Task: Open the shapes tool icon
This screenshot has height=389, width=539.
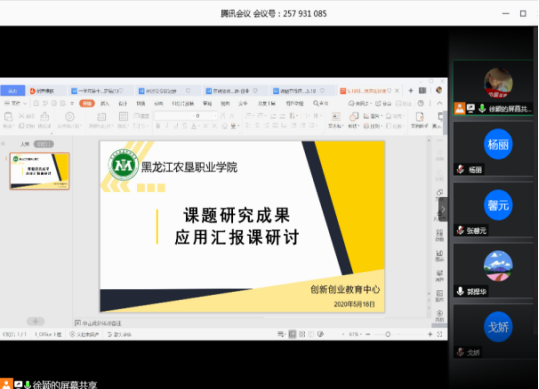Action: (353, 120)
